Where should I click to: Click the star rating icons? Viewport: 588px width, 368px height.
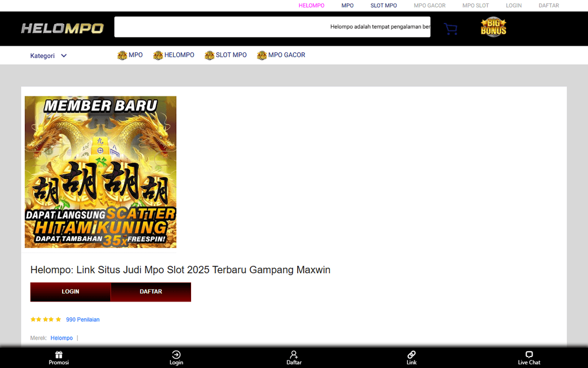(x=46, y=319)
